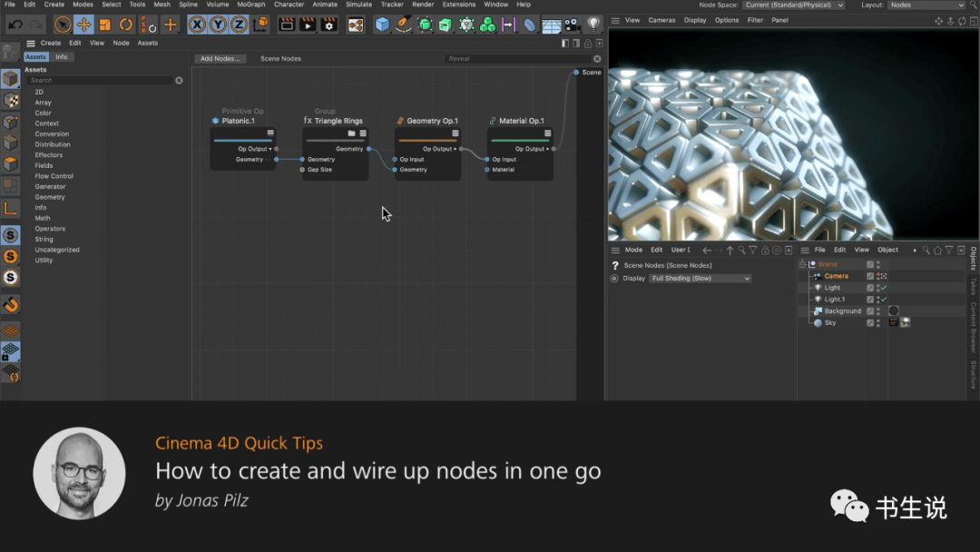Open the Geometry Op.1 node menu
Image resolution: width=980 pixels, height=552 pixels.
[455, 133]
